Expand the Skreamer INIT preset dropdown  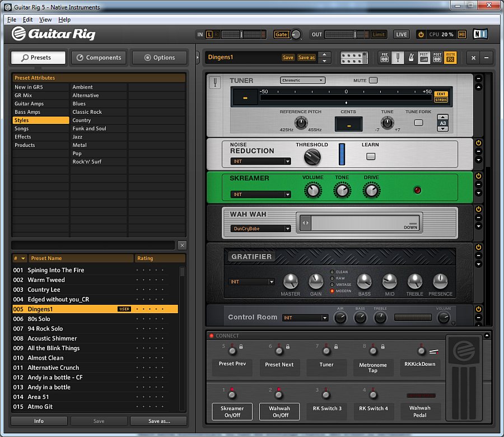[x=261, y=194]
